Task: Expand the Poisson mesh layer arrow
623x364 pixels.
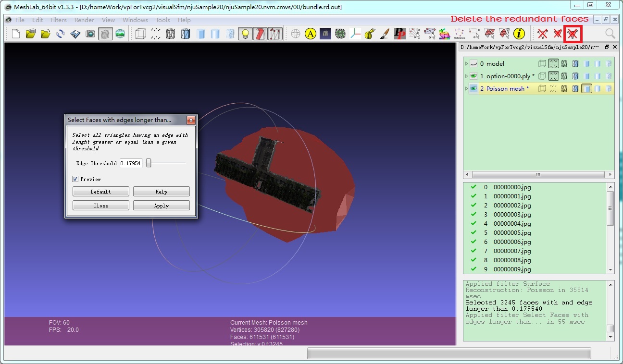Action: [x=466, y=88]
